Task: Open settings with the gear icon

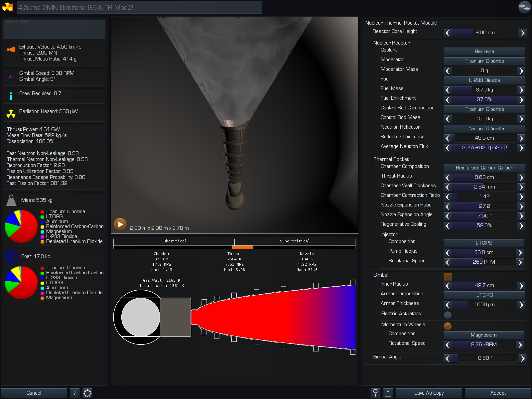Action: [x=87, y=393]
